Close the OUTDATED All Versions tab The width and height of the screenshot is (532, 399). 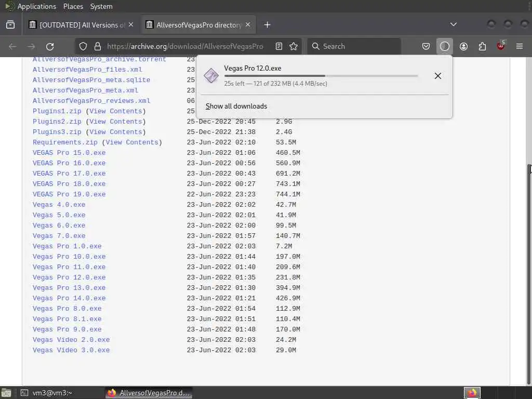point(131,25)
